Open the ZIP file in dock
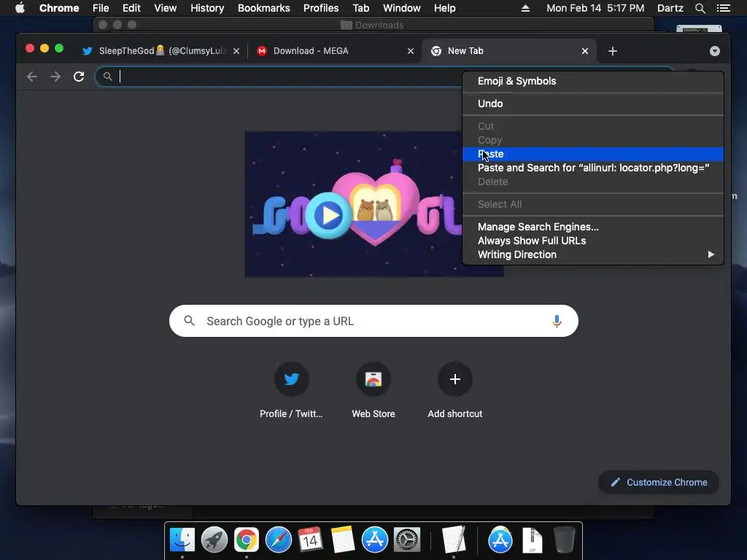The image size is (747, 560). tap(532, 540)
